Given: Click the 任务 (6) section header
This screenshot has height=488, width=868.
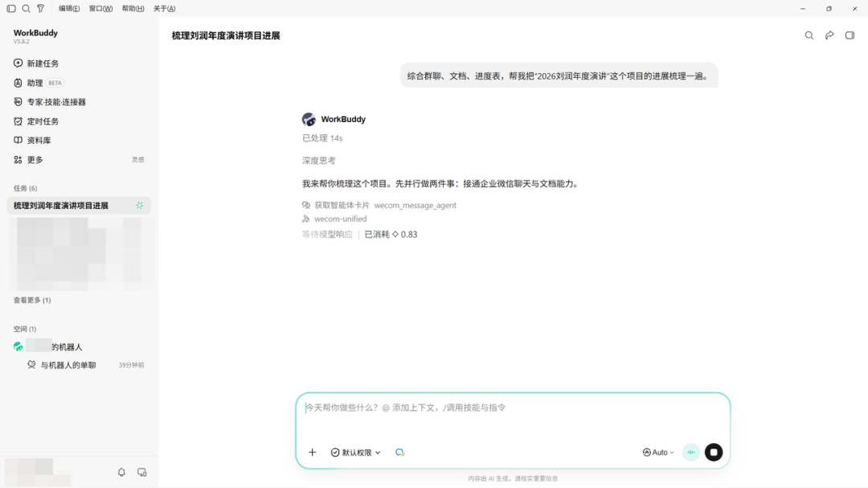Looking at the screenshot, I should [26, 188].
